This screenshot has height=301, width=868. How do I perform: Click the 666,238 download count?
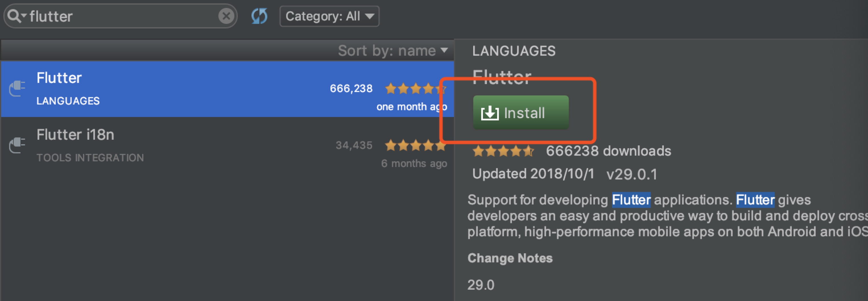351,88
